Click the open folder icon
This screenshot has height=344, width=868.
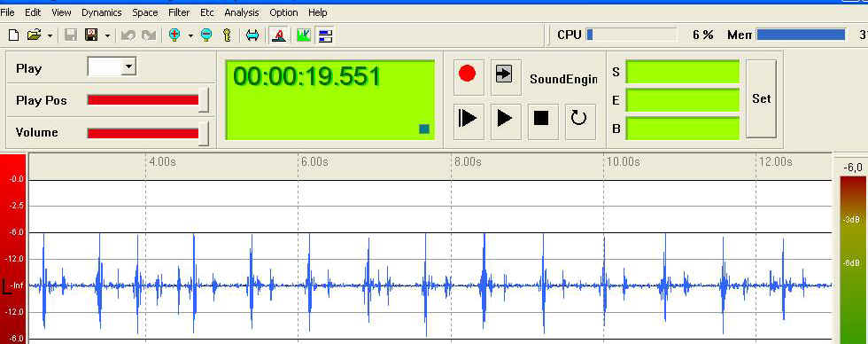pyautogui.click(x=34, y=35)
